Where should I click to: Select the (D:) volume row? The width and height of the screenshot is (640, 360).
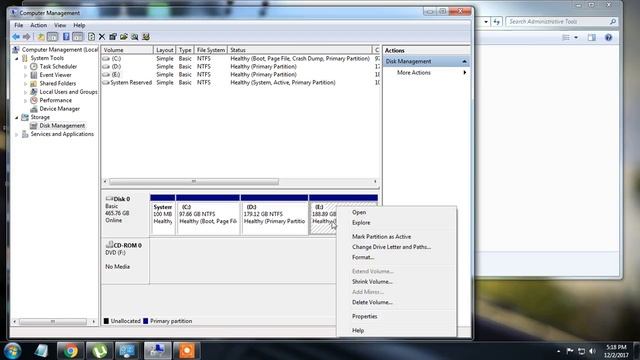point(240,67)
